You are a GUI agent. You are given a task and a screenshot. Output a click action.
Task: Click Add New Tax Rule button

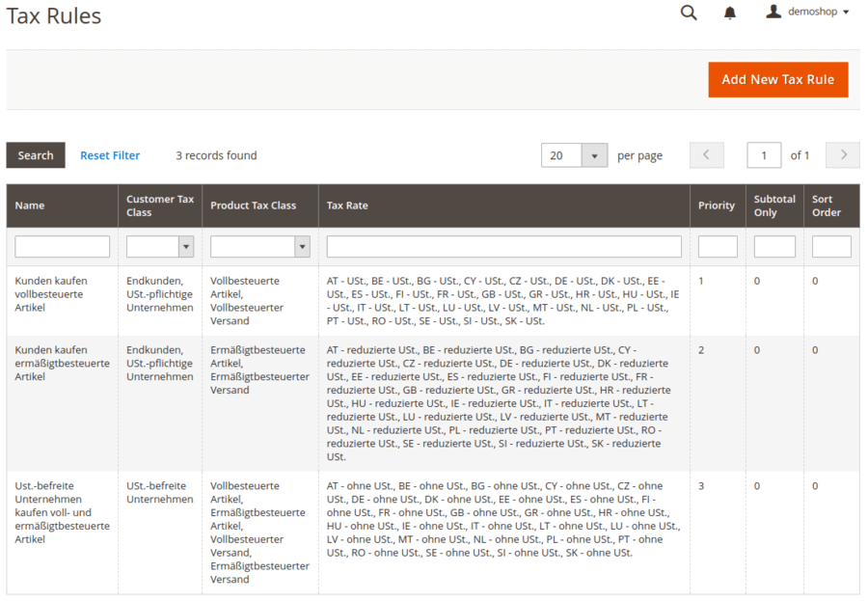coord(777,80)
